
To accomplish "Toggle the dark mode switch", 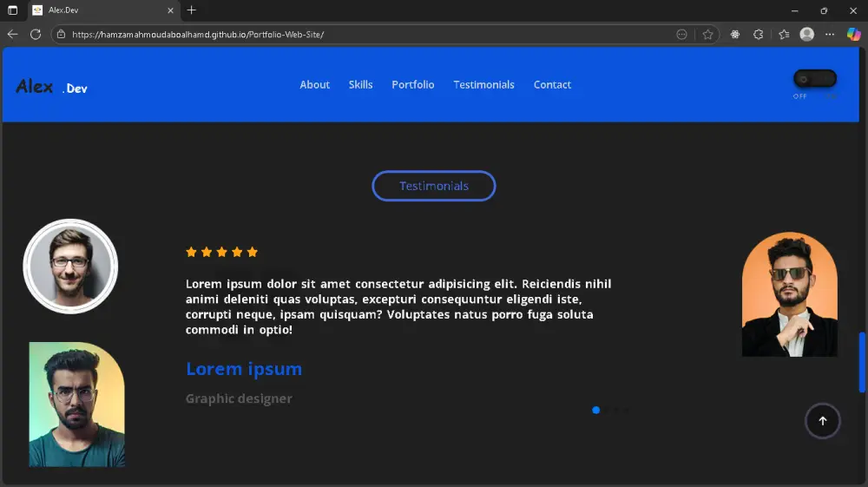I will click(815, 79).
